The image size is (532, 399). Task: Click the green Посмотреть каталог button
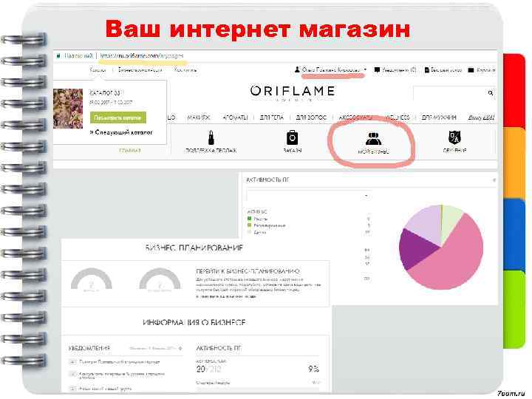tap(117, 117)
